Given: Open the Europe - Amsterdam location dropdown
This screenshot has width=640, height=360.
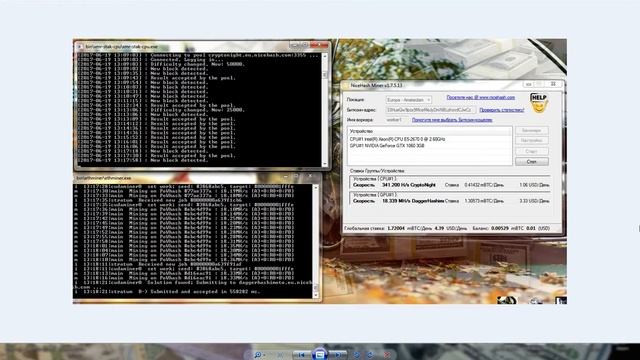Looking at the screenshot, I should point(409,100).
